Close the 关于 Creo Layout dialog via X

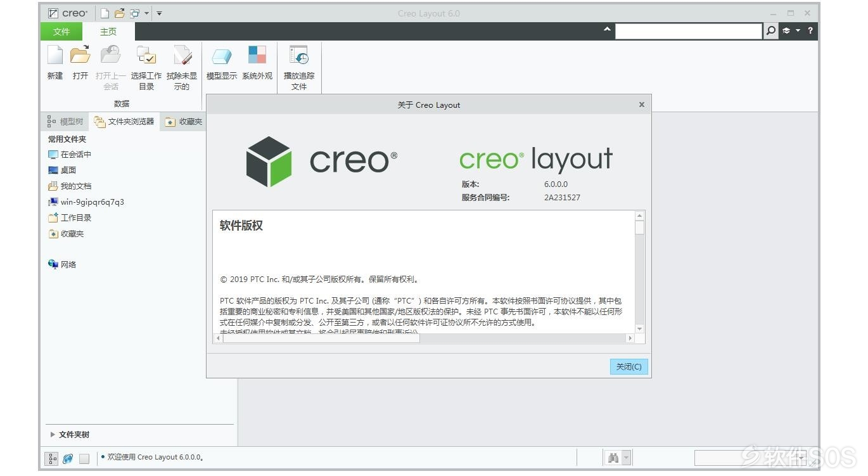pyautogui.click(x=642, y=105)
